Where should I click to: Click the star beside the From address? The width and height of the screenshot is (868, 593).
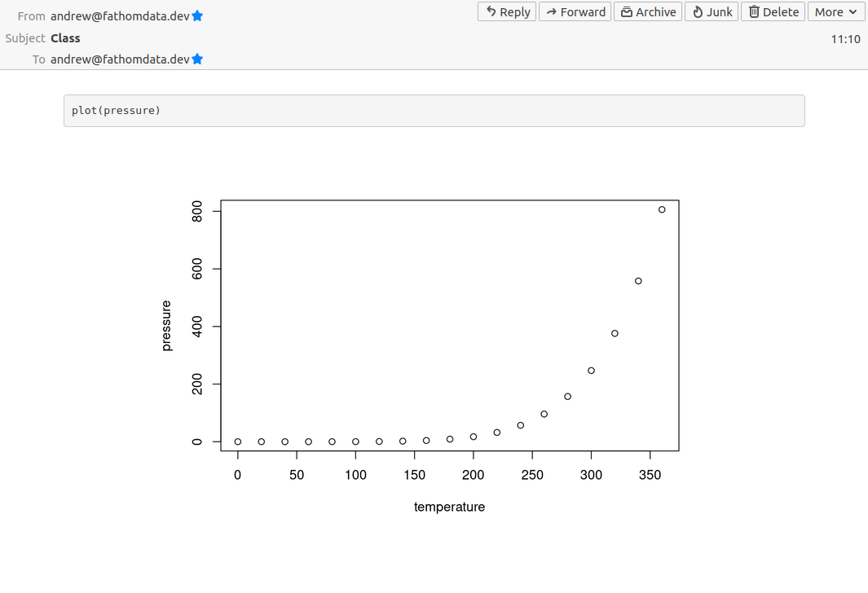point(197,16)
